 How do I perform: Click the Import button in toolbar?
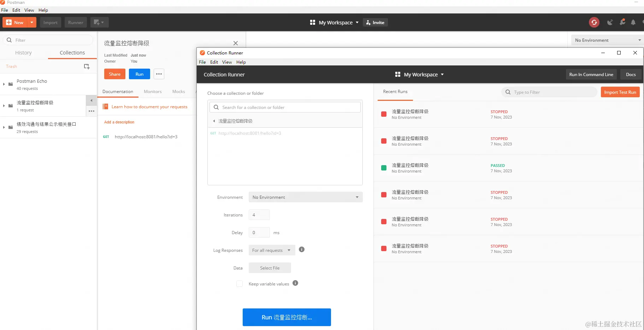coord(51,22)
